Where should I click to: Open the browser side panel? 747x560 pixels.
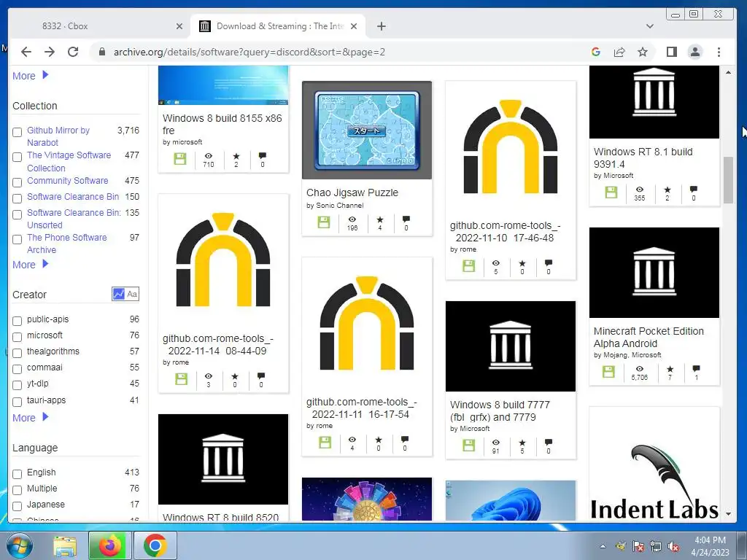(x=672, y=52)
